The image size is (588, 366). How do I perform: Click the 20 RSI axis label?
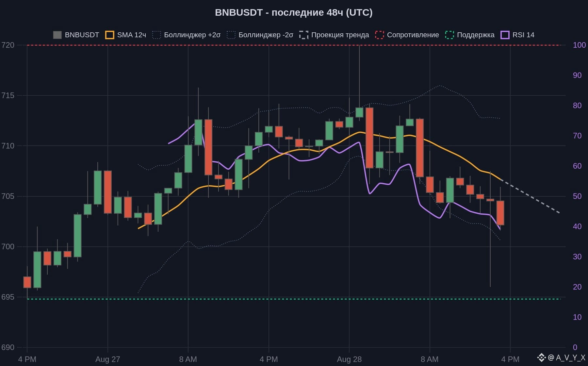pos(577,287)
